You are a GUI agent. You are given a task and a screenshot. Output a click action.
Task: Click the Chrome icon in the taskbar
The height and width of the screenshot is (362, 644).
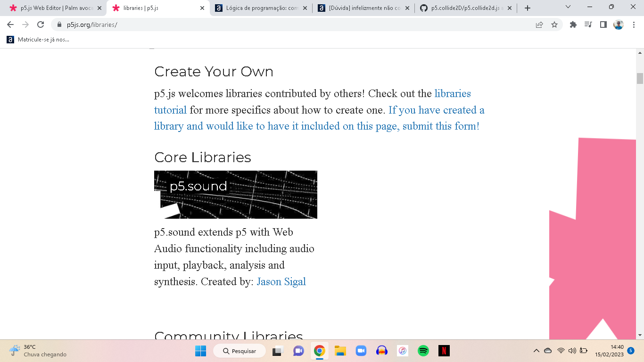click(319, 351)
